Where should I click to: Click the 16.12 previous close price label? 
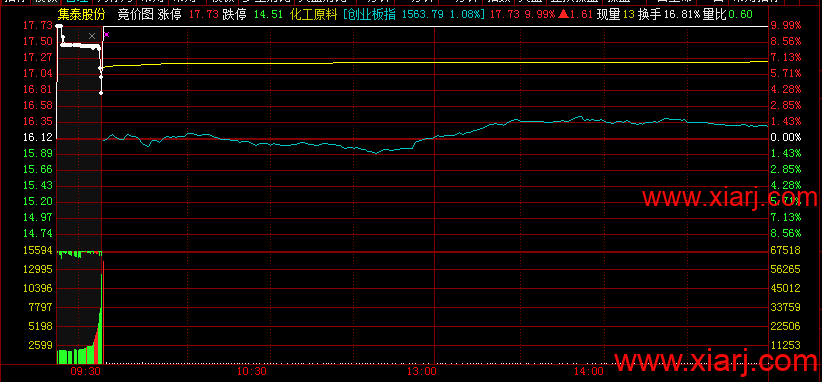click(39, 137)
